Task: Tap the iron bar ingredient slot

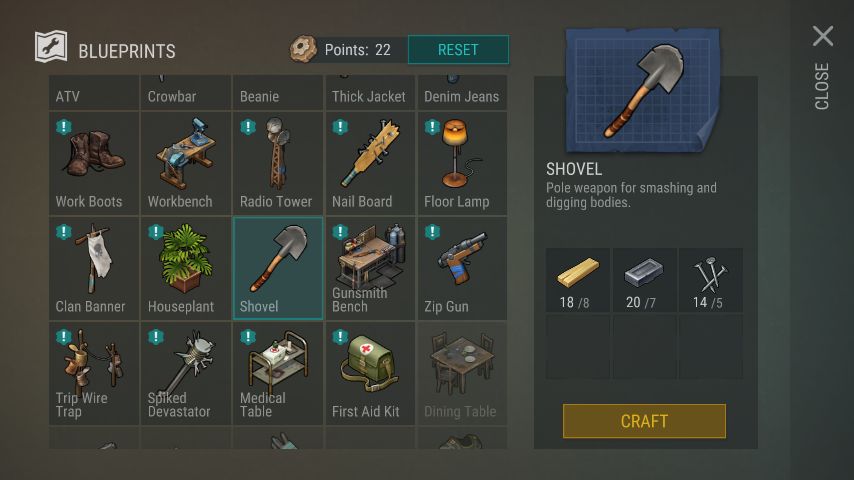Action: click(x=644, y=280)
